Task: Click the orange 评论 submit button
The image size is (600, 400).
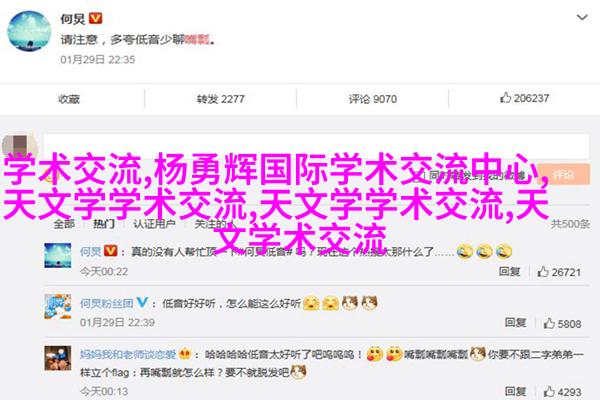Action: coord(563,175)
